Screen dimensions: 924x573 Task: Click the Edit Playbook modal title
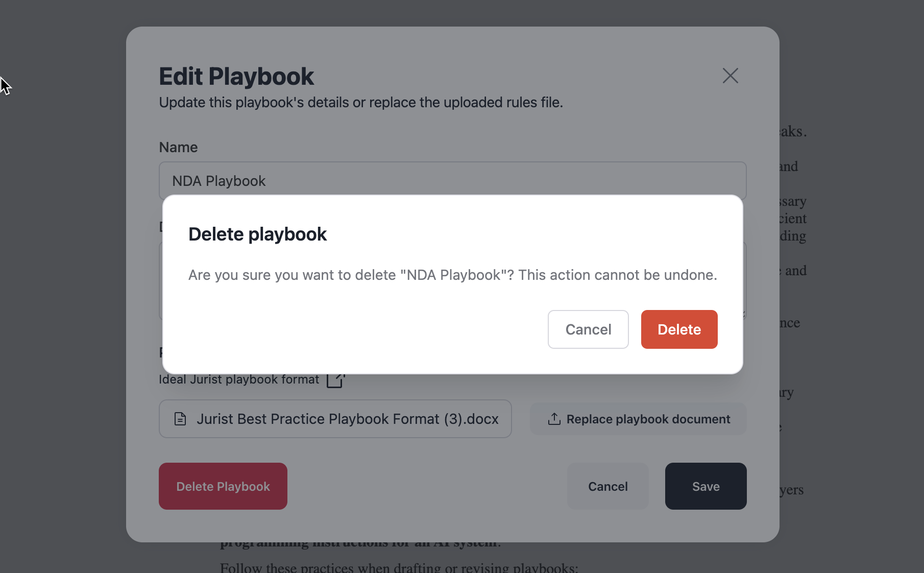(x=236, y=77)
